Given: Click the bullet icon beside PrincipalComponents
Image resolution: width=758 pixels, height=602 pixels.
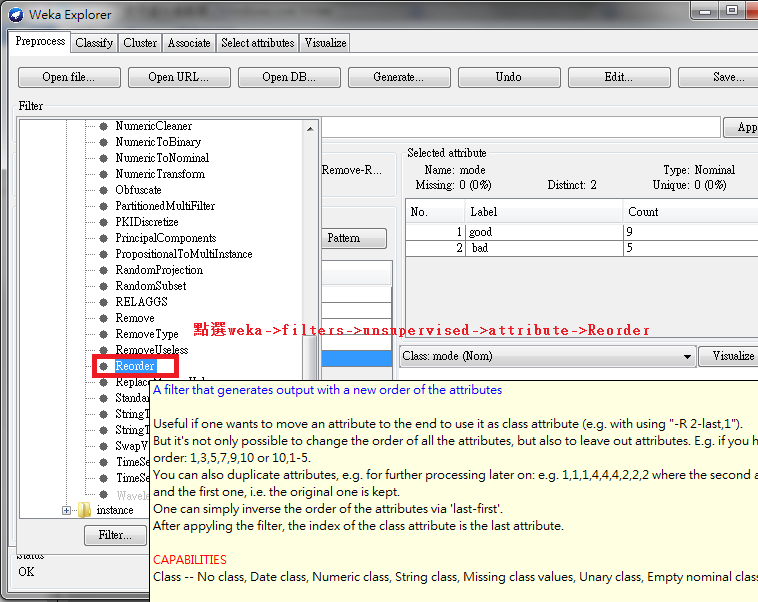Looking at the screenshot, I should point(103,238).
